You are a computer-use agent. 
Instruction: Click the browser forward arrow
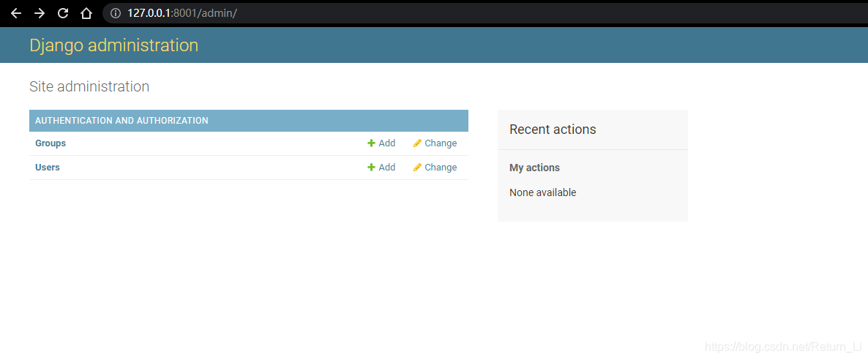click(x=40, y=13)
